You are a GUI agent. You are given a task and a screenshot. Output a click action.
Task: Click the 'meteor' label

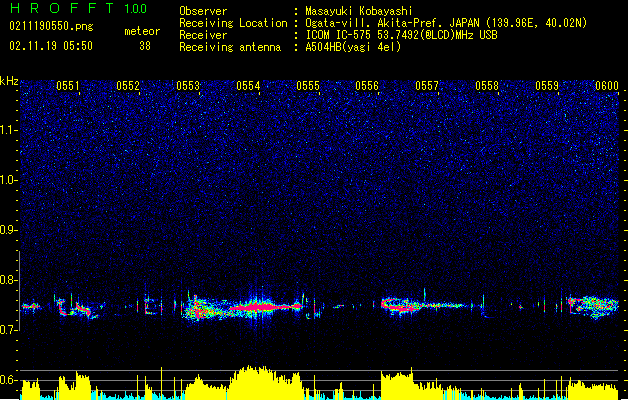pyautogui.click(x=142, y=31)
